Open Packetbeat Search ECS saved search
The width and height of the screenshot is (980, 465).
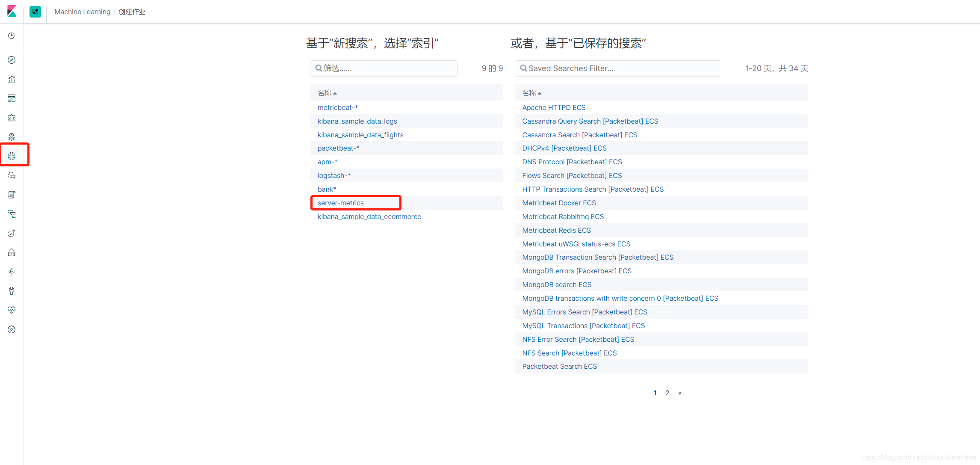[x=560, y=366]
